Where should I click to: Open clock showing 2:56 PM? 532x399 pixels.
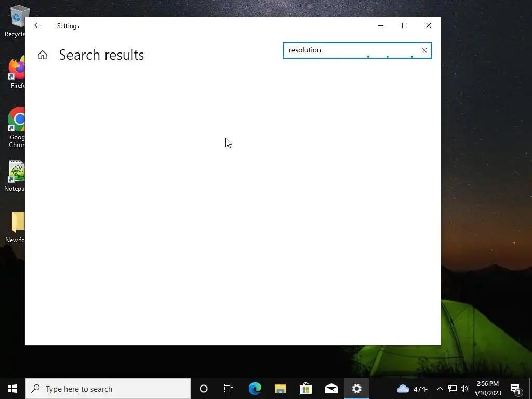click(x=487, y=389)
